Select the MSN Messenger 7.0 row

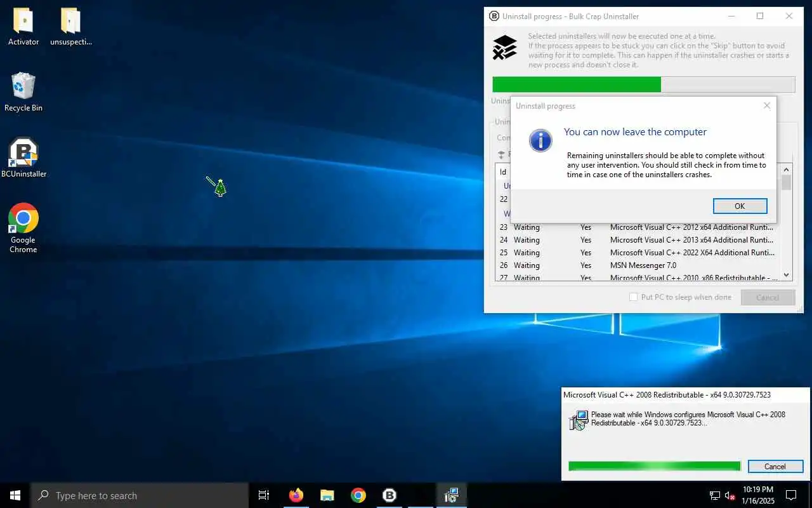point(638,265)
